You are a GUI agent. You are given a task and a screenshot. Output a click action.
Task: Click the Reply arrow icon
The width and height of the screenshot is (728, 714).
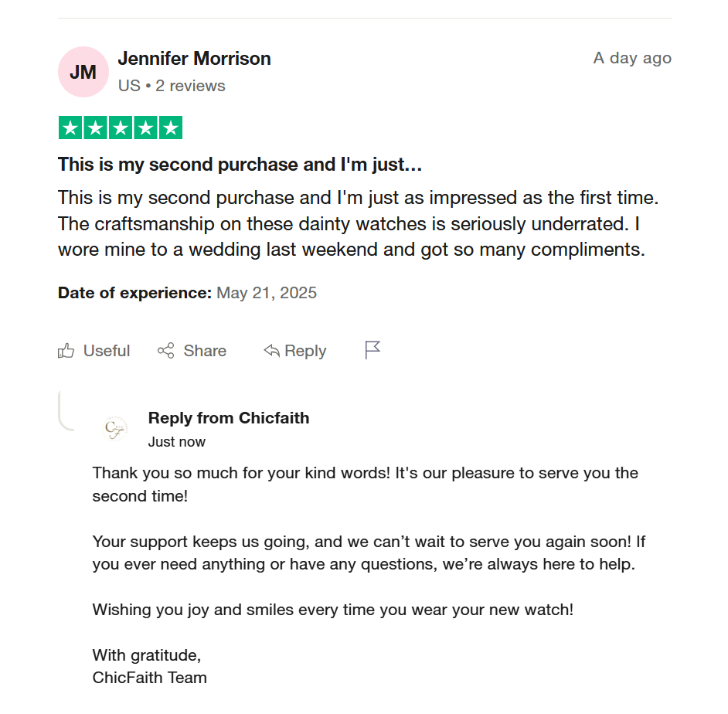(271, 351)
